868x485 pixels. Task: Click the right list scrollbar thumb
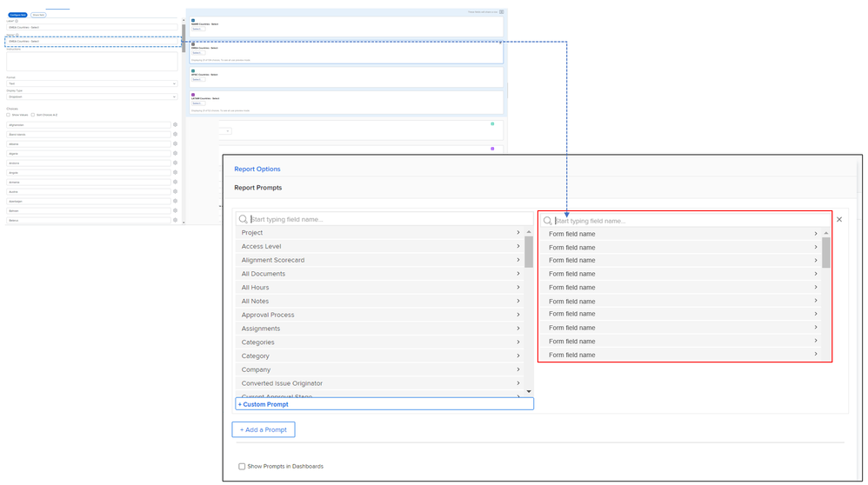(825, 252)
